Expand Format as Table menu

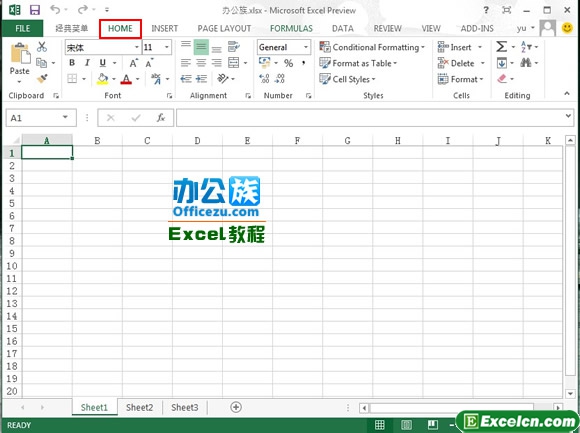tap(358, 63)
